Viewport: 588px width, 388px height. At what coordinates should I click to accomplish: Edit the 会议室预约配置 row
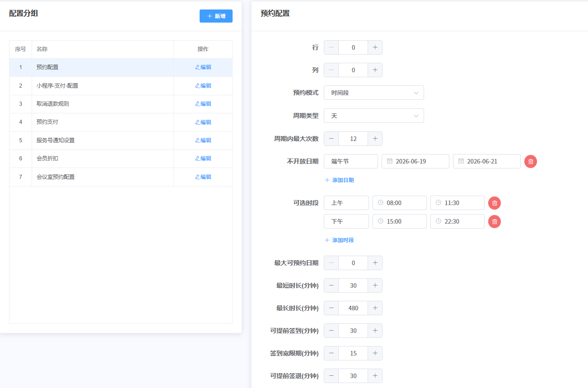203,177
